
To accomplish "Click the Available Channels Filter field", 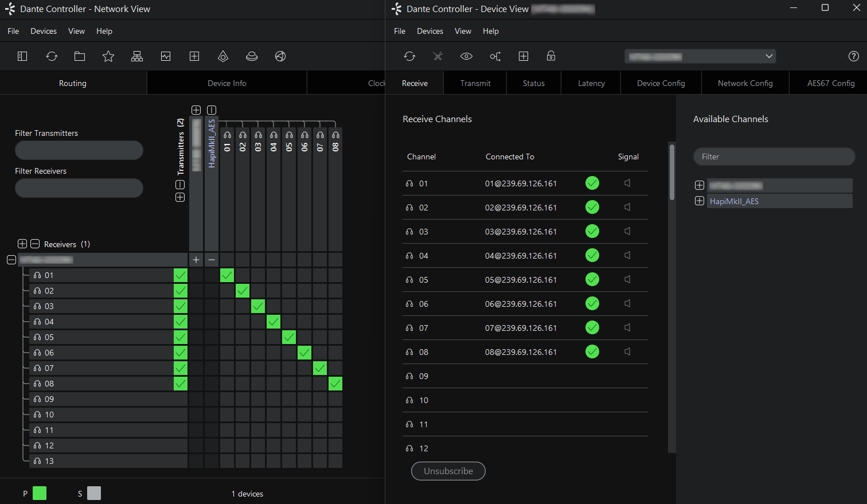I will point(774,157).
